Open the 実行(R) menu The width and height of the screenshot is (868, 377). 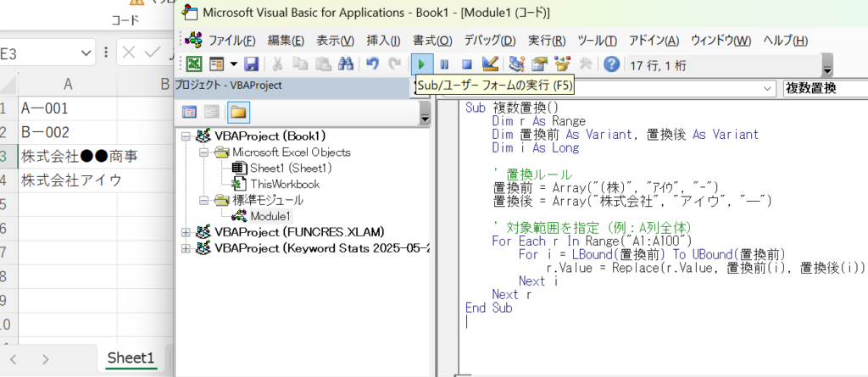click(x=547, y=41)
